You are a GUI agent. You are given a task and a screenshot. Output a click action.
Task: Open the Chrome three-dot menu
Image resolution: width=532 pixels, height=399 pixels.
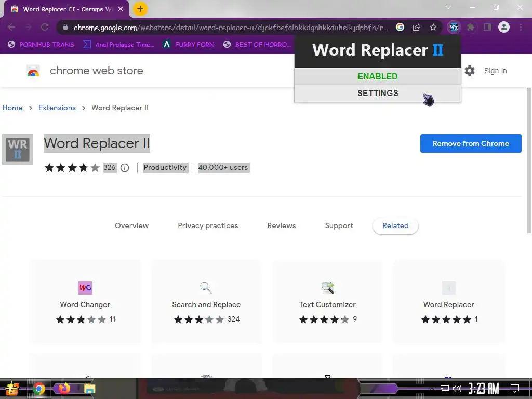pyautogui.click(x=521, y=27)
